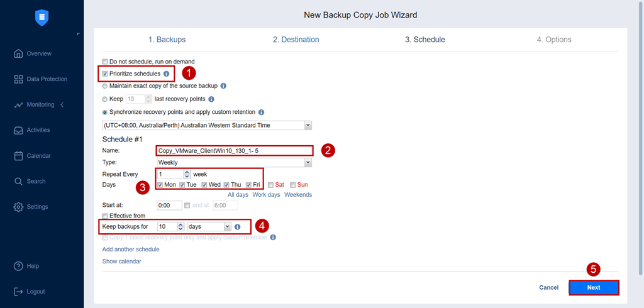Expand the Monitoring chevron in sidebar
644x308 pixels.
[62, 105]
